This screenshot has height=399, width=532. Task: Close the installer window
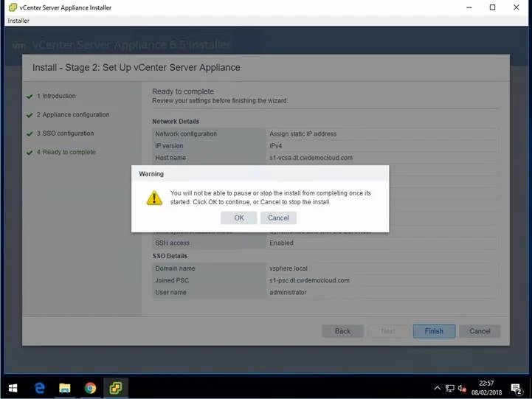tap(516, 7)
